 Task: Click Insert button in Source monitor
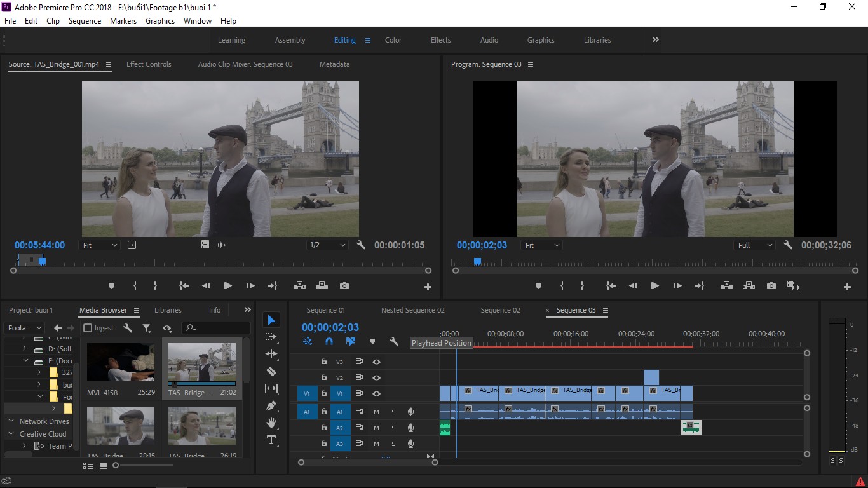[x=299, y=286]
